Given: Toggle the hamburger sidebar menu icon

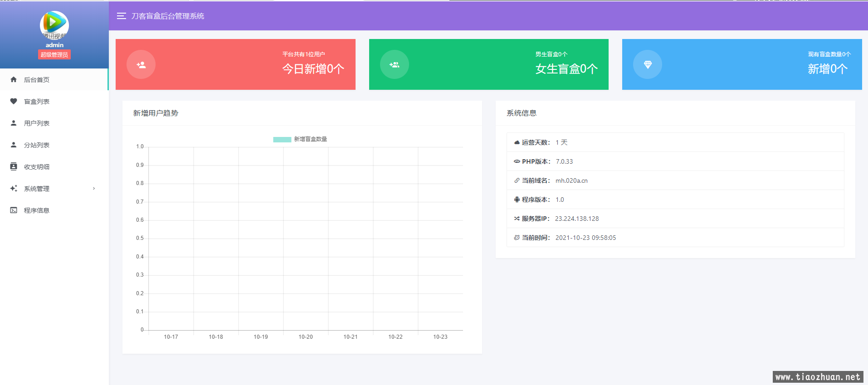Looking at the screenshot, I should tap(121, 16).
